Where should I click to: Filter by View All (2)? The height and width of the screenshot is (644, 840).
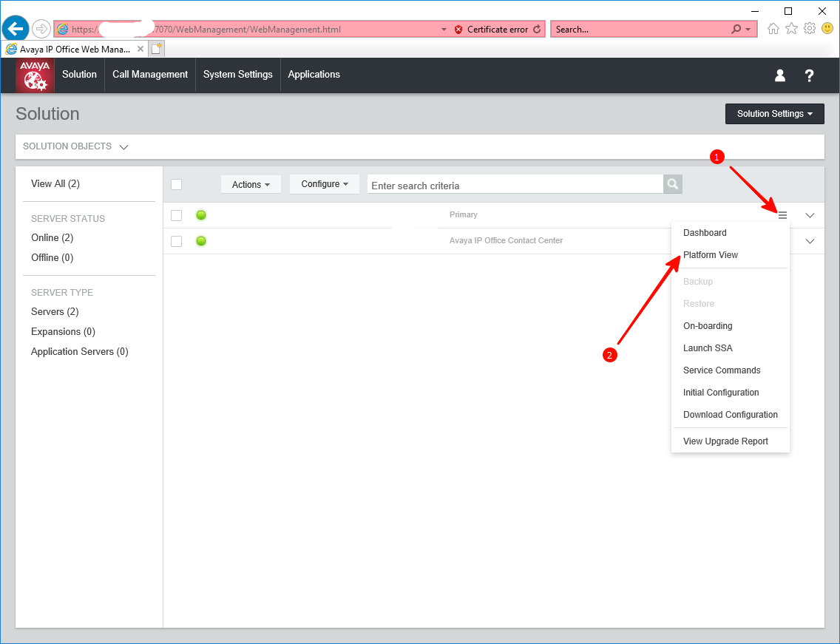(55, 184)
